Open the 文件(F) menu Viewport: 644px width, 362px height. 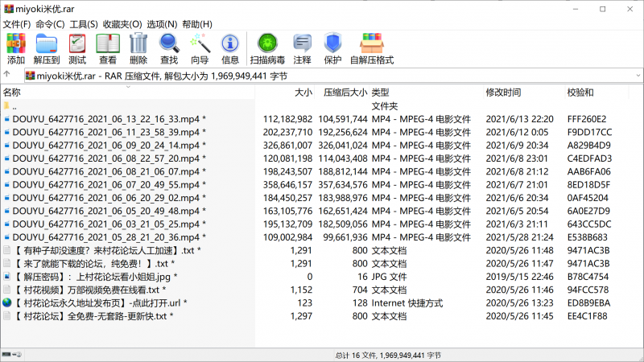[16, 25]
